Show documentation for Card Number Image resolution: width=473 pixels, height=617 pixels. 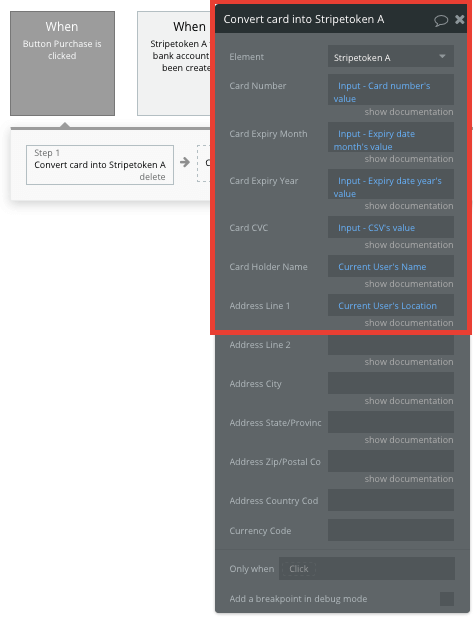point(408,112)
